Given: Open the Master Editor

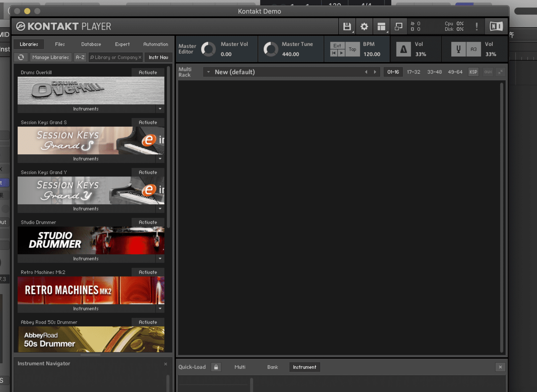Looking at the screenshot, I should (187, 49).
